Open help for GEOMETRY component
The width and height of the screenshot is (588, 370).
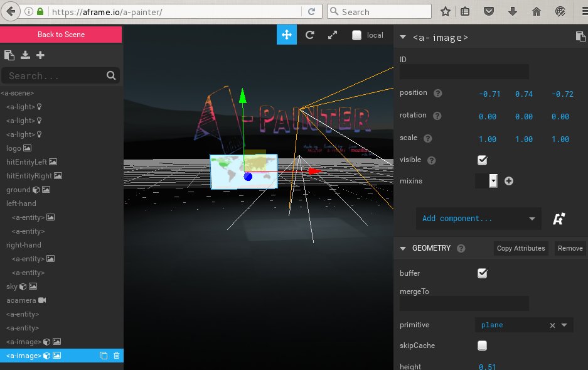[x=461, y=248]
